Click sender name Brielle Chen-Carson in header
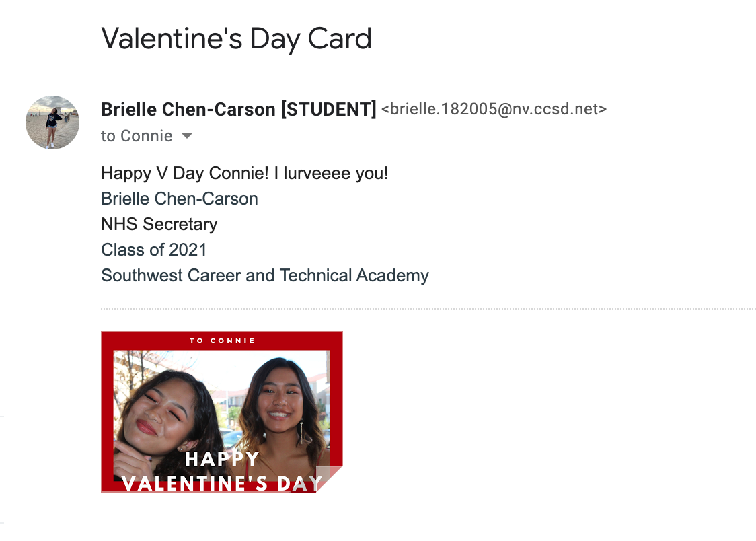 click(188, 109)
